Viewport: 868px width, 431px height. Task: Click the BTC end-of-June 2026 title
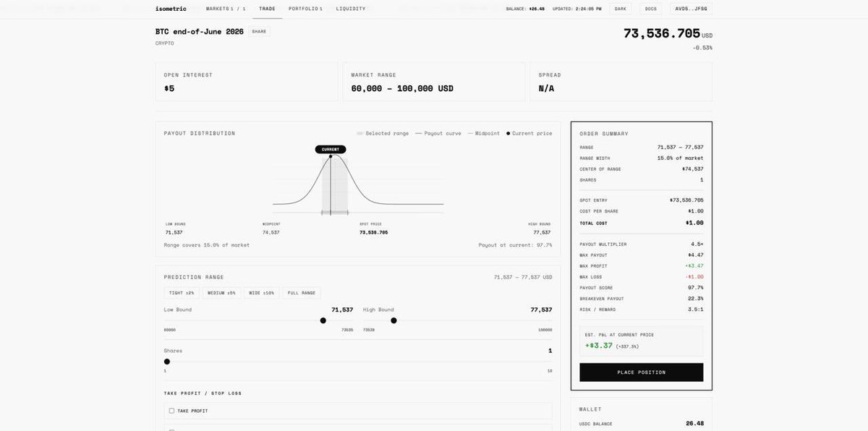coord(200,32)
